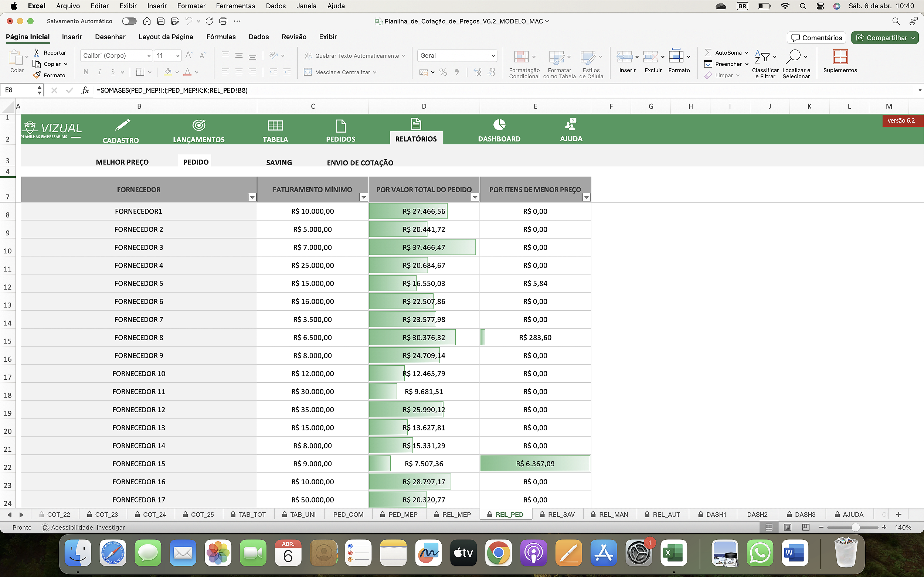Navigate to the DASHBOARD section

point(499,130)
